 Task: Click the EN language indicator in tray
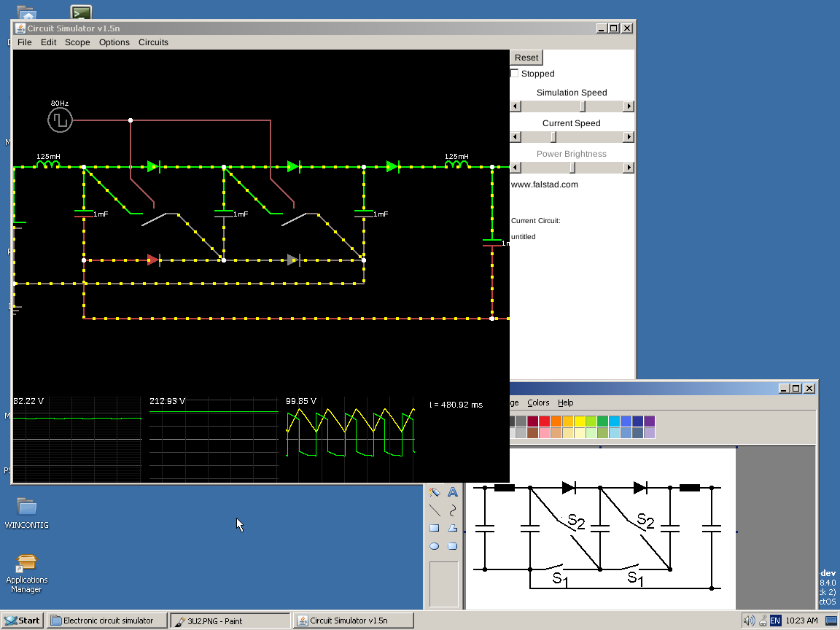coord(775,621)
